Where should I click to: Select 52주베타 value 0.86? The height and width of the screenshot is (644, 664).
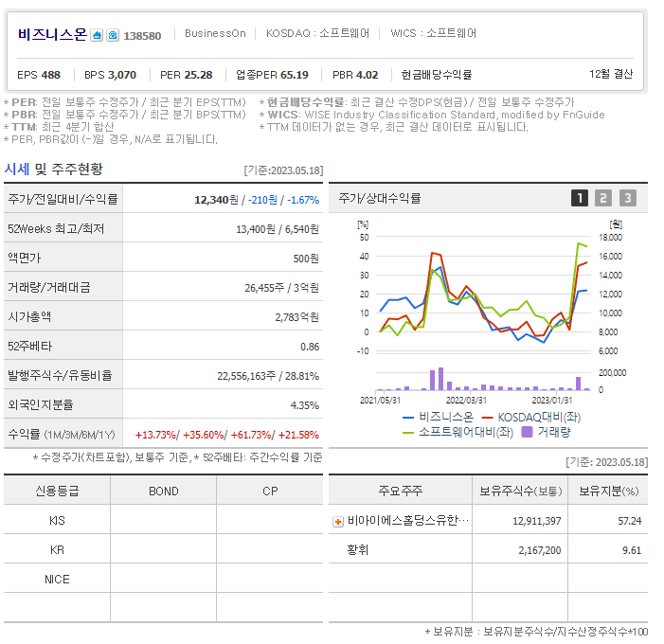(310, 347)
